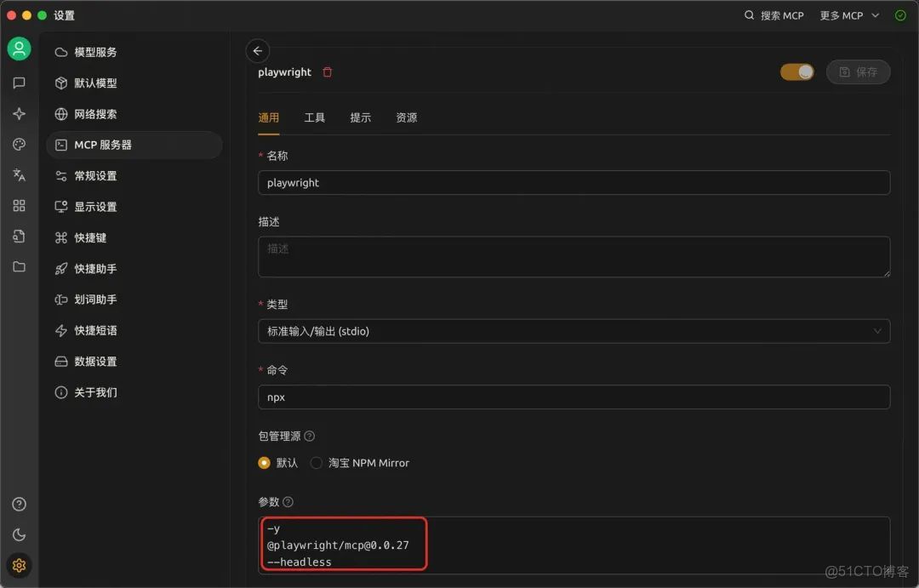Screen dimensions: 919x588
Task: Toggle the playwright server enable switch
Action: click(x=796, y=72)
